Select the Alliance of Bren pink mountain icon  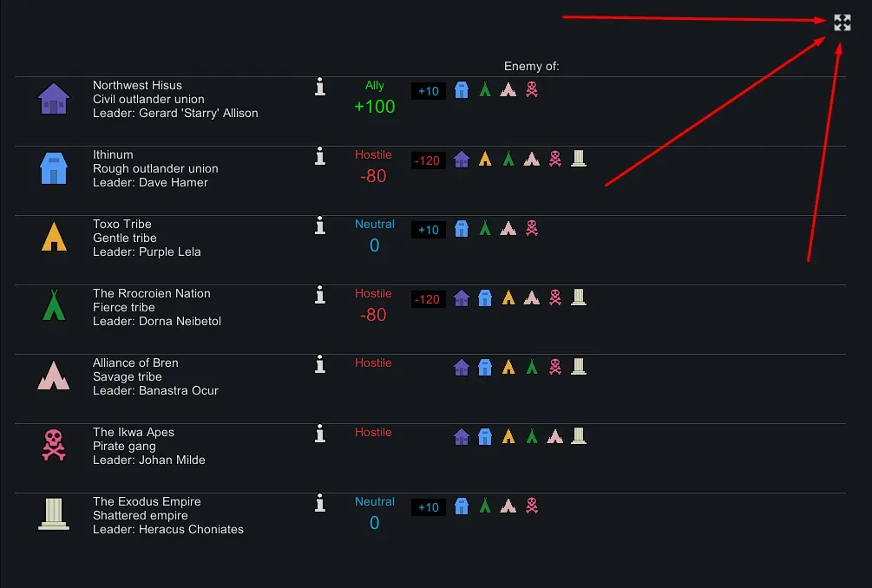pyautogui.click(x=54, y=376)
